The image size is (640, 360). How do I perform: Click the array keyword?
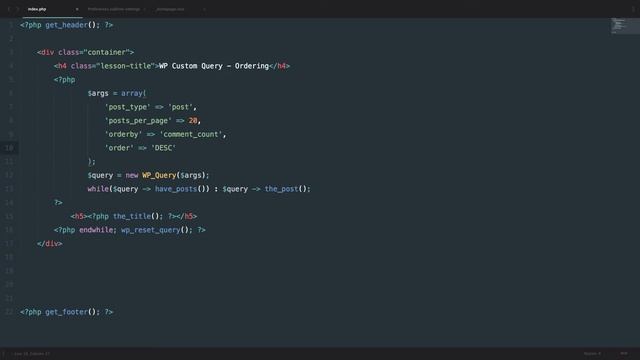pos(131,93)
